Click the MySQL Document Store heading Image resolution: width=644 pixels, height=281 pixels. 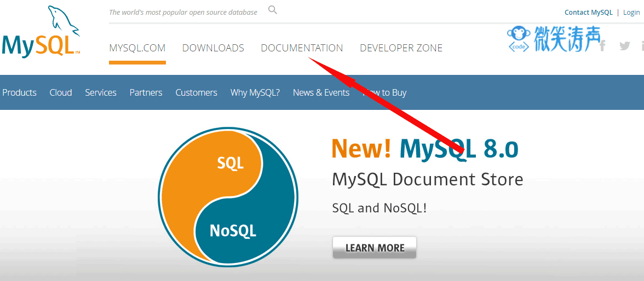[428, 180]
